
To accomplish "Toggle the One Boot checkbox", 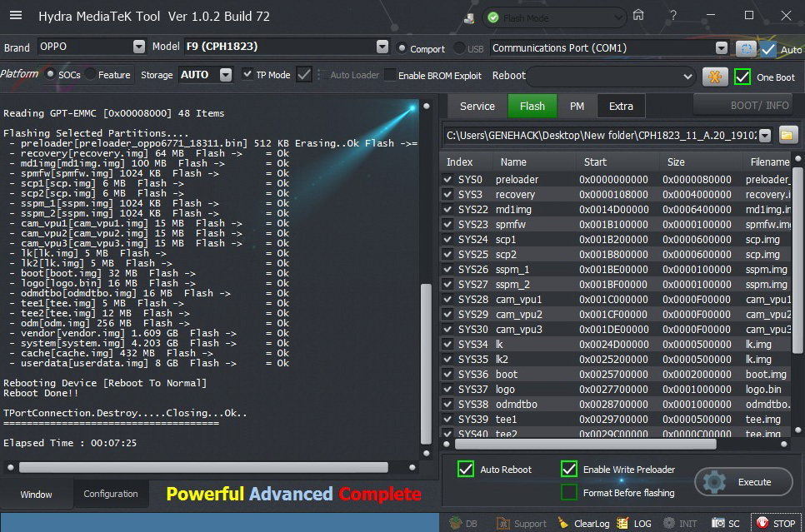I will tap(742, 77).
